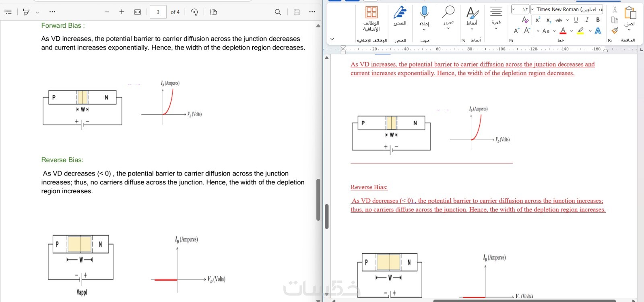Toggle italic formatting in Word
The image size is (644, 302).
pos(587,20)
